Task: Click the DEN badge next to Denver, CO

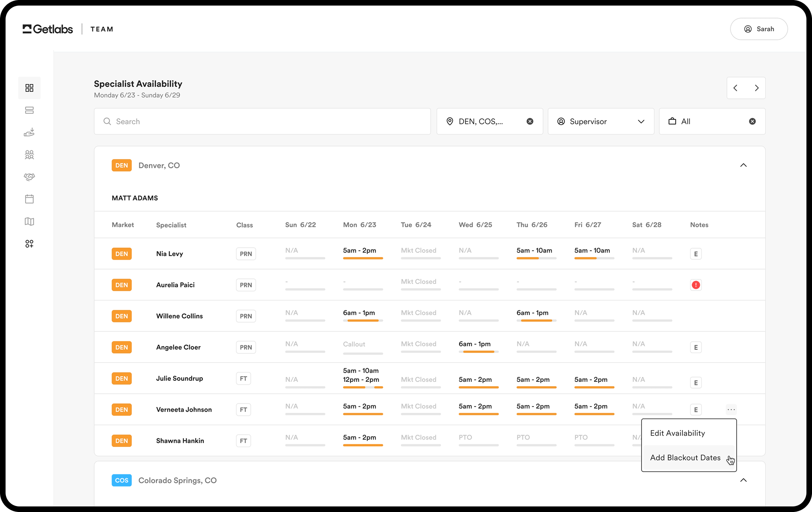Action: 122,166
